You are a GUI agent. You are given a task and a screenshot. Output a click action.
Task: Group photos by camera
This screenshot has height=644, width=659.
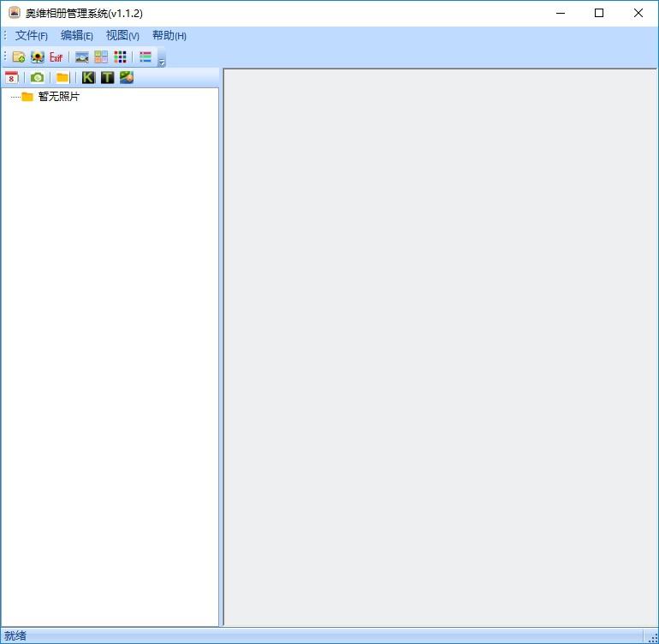click(x=37, y=77)
